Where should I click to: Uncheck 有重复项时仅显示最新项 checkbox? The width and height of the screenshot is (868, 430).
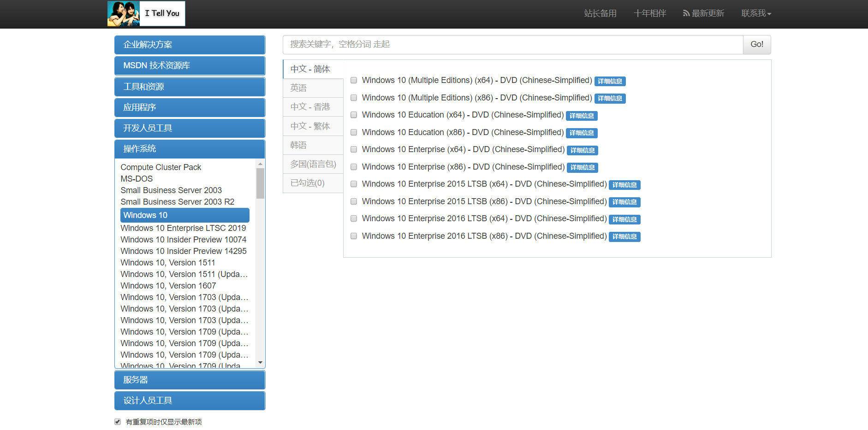pos(118,422)
